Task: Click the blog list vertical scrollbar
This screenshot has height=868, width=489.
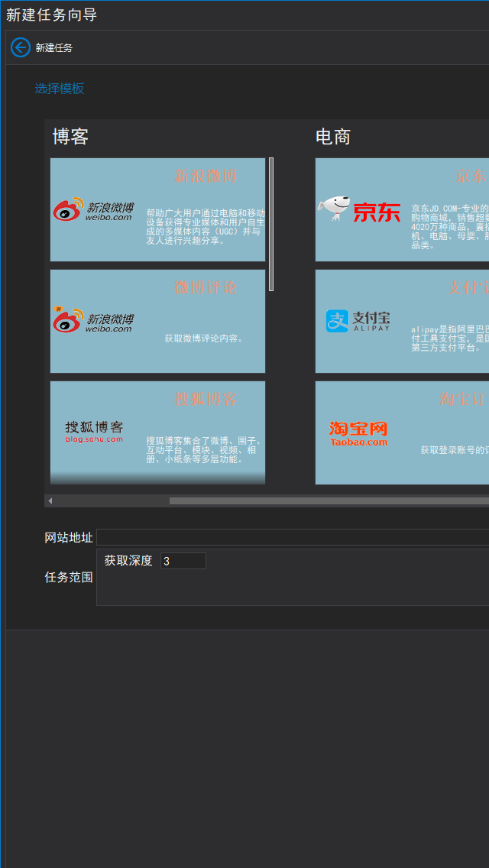Action: pos(271,224)
